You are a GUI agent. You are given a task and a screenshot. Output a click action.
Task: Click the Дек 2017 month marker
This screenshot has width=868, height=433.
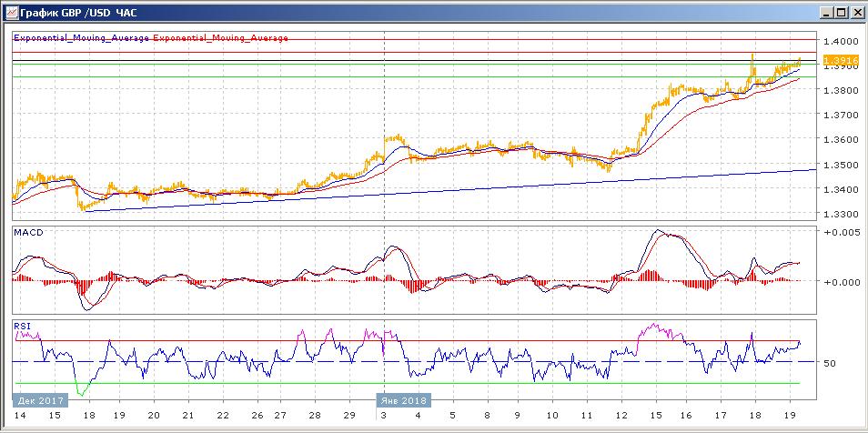[x=40, y=400]
